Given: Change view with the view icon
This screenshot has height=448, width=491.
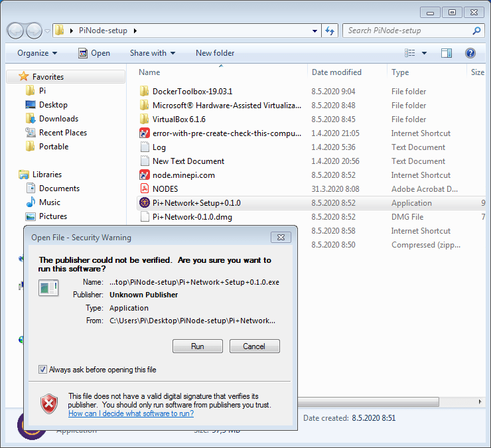Looking at the screenshot, I should click(410, 53).
